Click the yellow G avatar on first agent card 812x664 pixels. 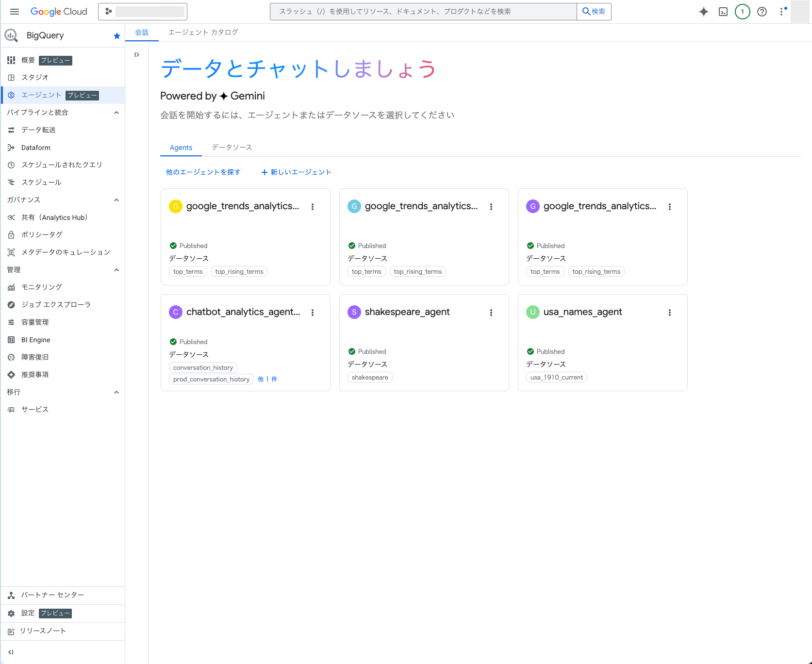[175, 206]
